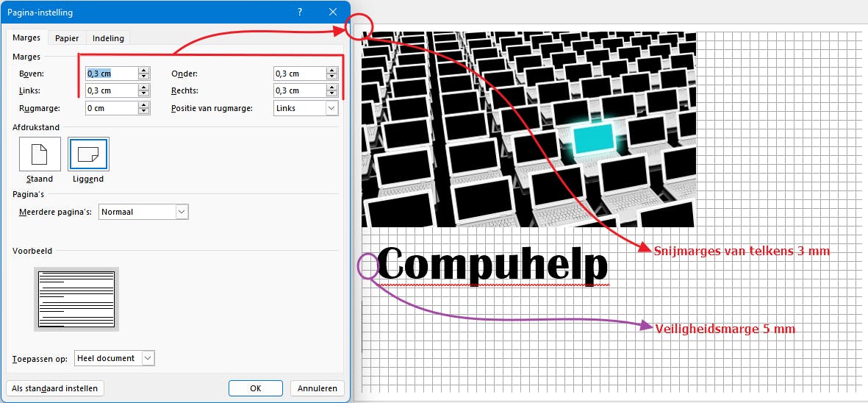868x403 pixels.
Task: Switch to the Marges tab
Action: click(x=26, y=38)
